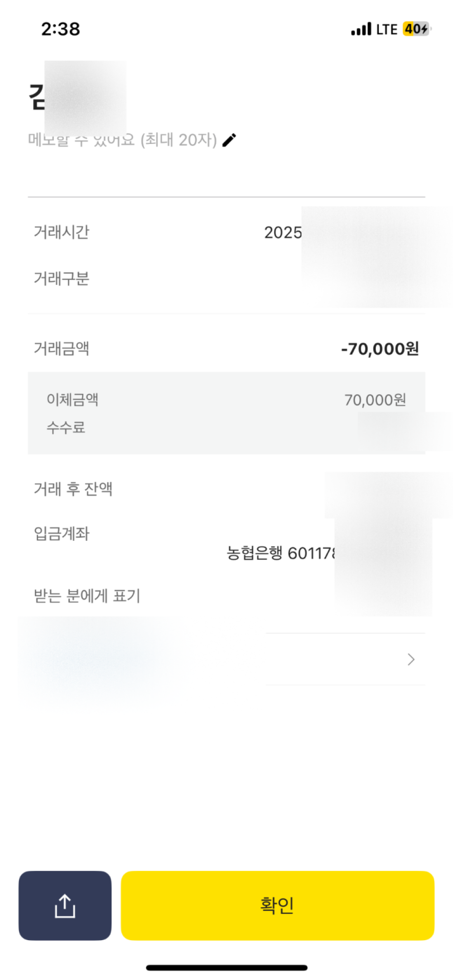Tap the 받는 분에게 표기 label
The image size is (453, 980).
click(87, 596)
